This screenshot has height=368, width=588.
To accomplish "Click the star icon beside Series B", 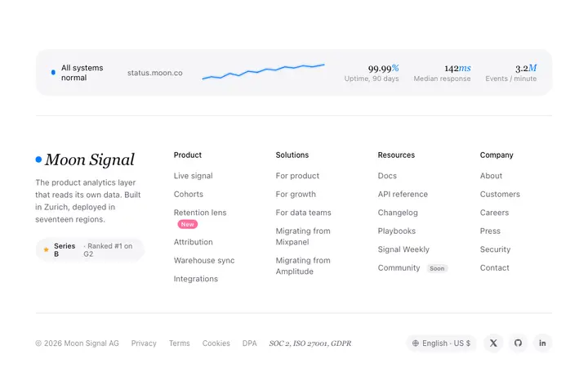I will [x=46, y=249].
